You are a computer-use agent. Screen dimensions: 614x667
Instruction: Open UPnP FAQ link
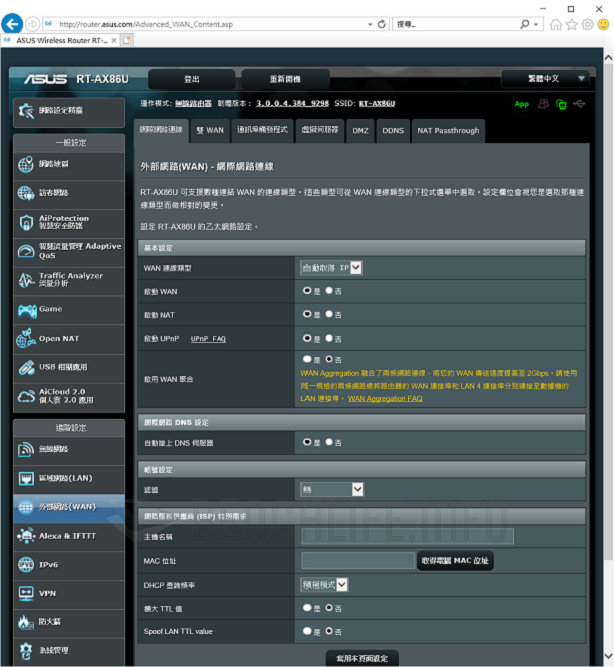pyautogui.click(x=208, y=339)
